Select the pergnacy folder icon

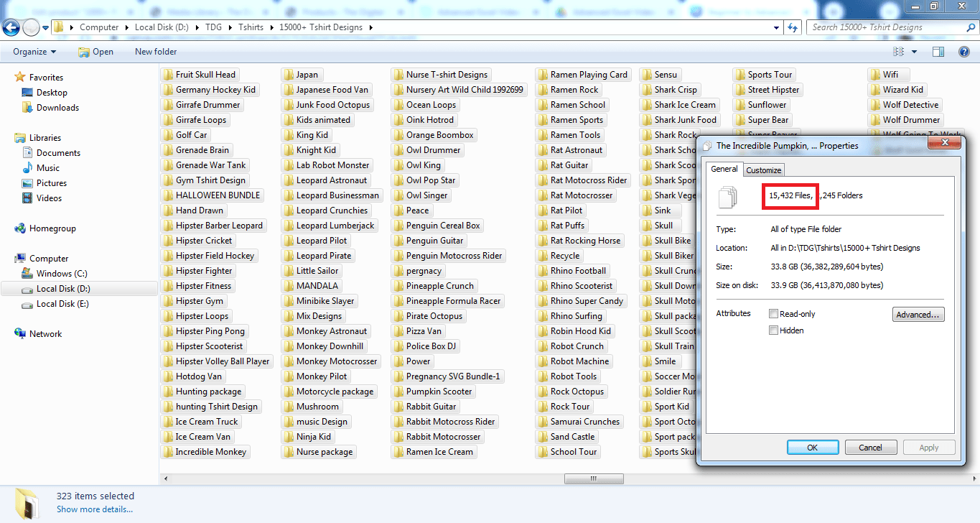(x=398, y=271)
